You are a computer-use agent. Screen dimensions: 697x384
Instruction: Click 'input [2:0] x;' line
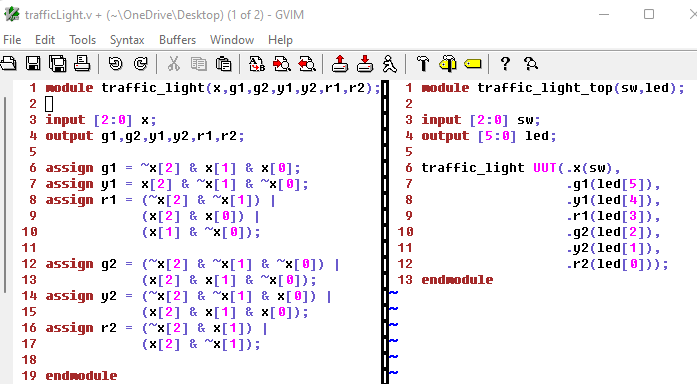[x=101, y=120]
